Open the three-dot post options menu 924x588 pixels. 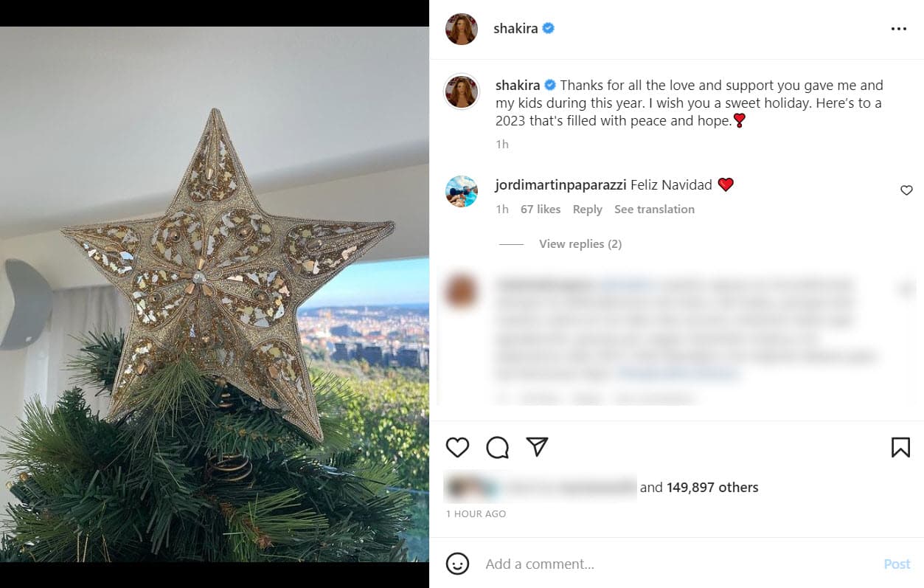(899, 29)
